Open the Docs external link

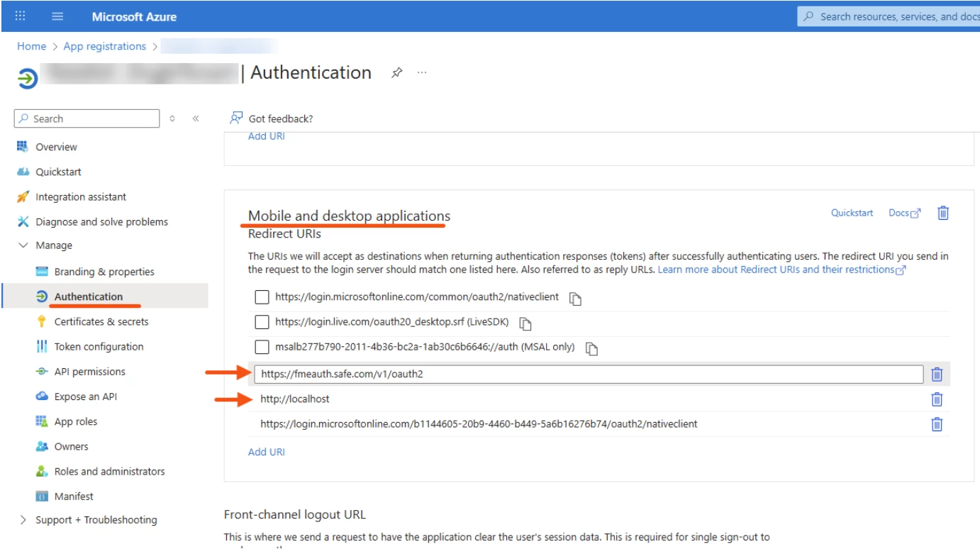tap(904, 213)
